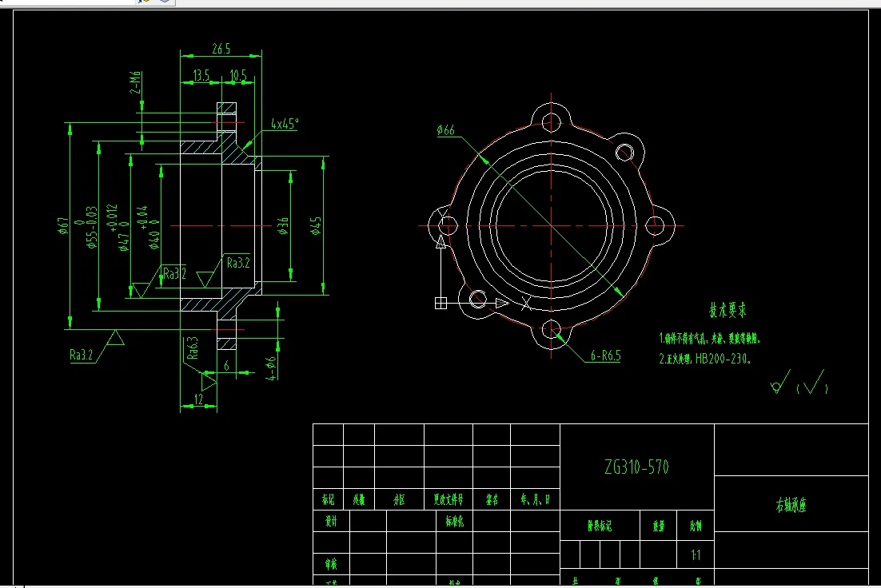Select the 4x45° chamfer annotation
This screenshot has width=881, height=588.
tap(285, 124)
